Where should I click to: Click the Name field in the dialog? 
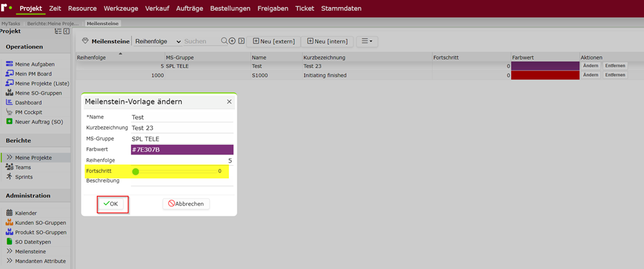tap(182, 117)
